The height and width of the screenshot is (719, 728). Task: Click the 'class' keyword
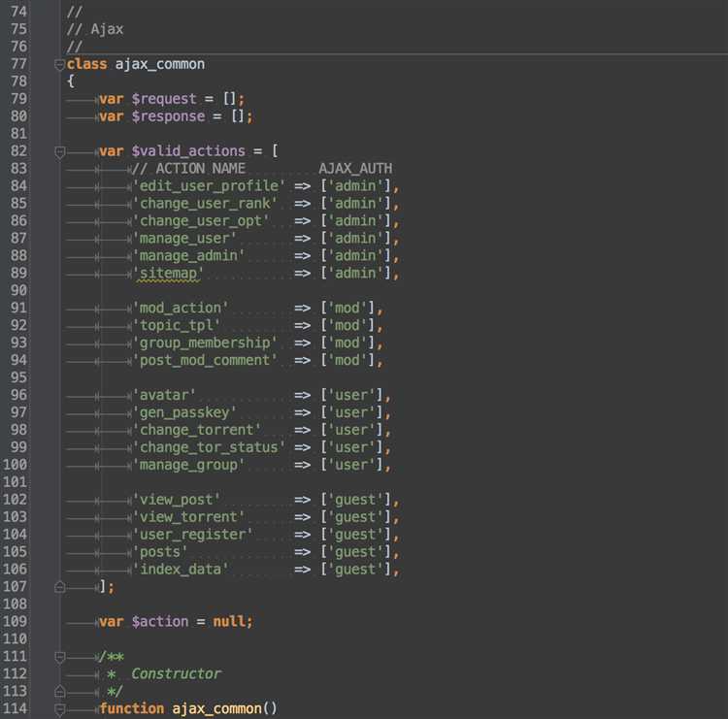pyautogui.click(x=86, y=64)
